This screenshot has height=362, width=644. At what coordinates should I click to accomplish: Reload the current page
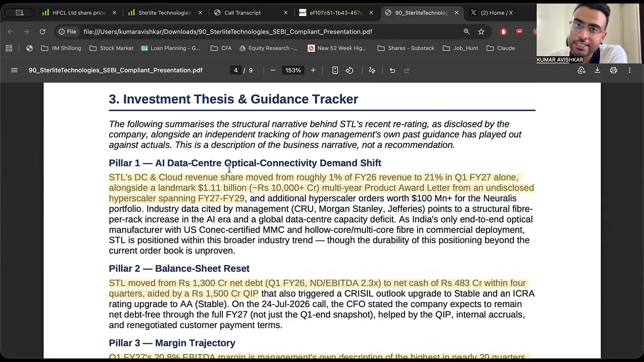click(42, 32)
